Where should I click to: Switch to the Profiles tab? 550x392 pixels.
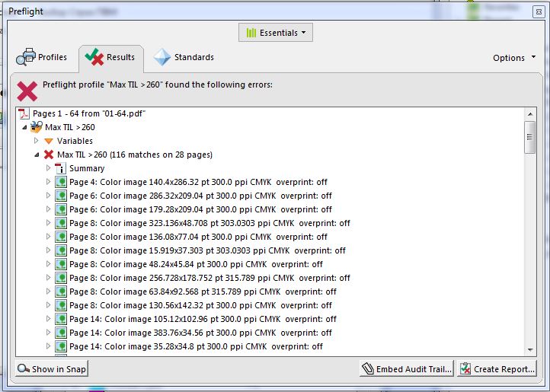(x=41, y=57)
